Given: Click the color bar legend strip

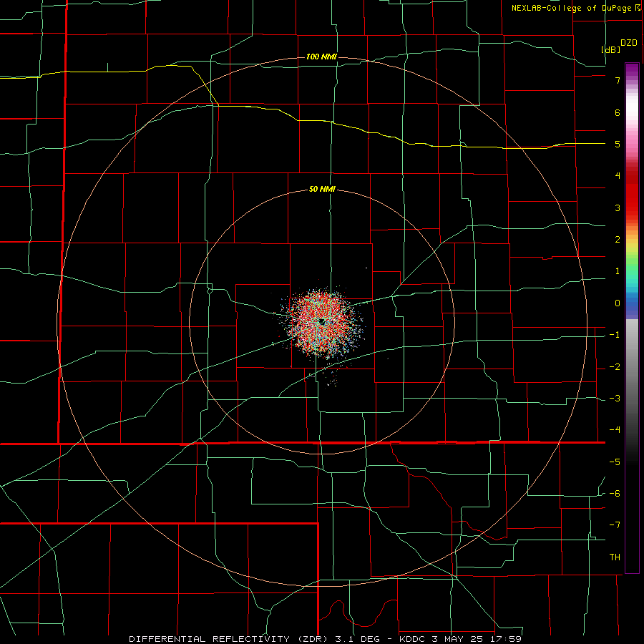Looking at the screenshot, I should 632,318.
